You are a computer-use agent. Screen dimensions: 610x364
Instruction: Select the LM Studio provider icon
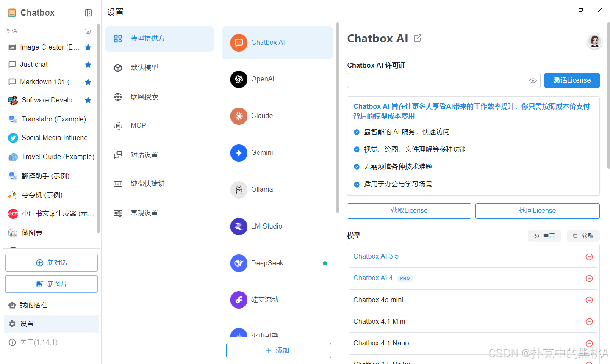tap(239, 226)
